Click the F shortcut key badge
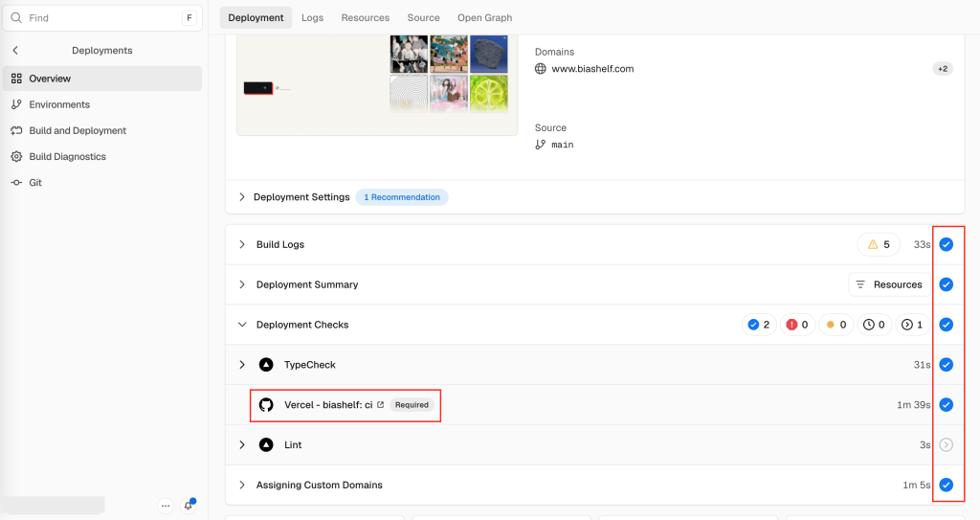980x520 pixels. [x=189, y=18]
